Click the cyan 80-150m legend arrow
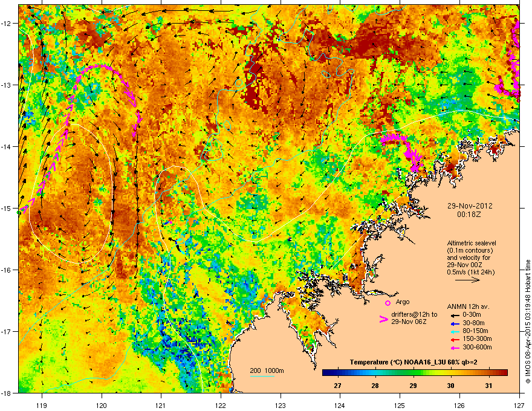Viewport: 532px width, 411px height. tap(455, 331)
